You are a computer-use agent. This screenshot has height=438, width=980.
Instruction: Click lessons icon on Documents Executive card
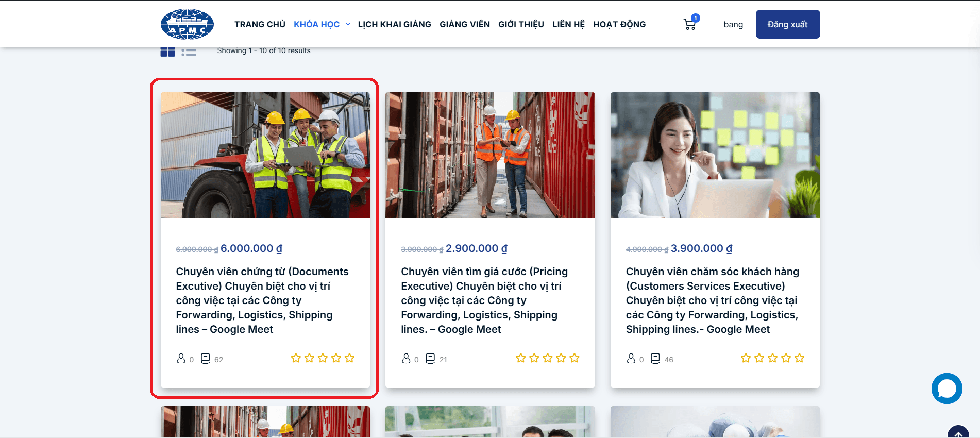click(206, 359)
